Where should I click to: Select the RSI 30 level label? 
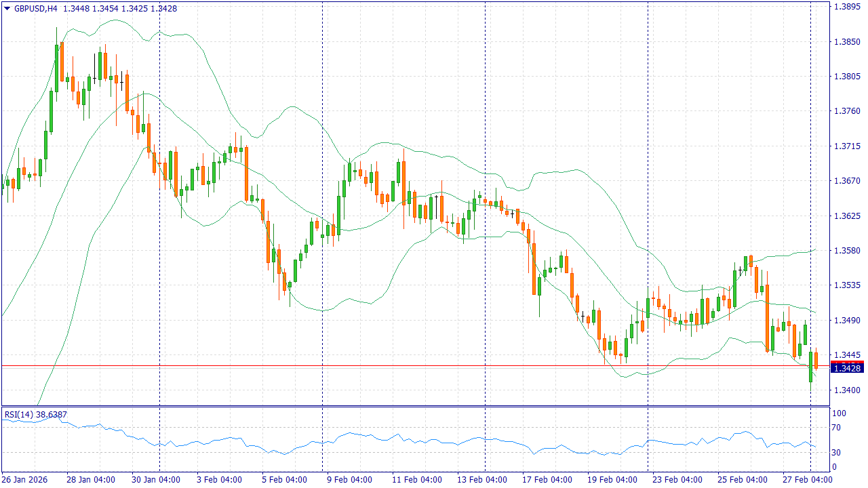pos(839,453)
